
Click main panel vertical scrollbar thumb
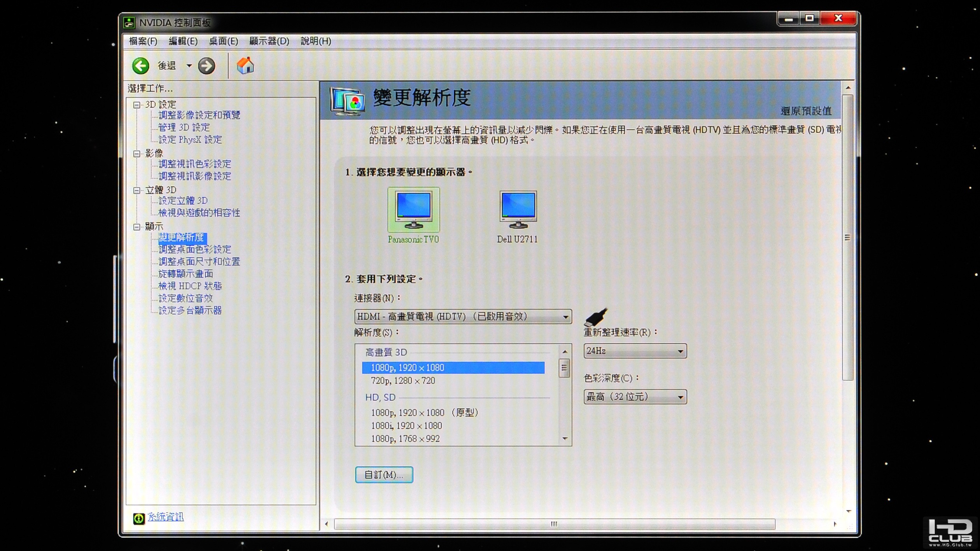(848, 237)
